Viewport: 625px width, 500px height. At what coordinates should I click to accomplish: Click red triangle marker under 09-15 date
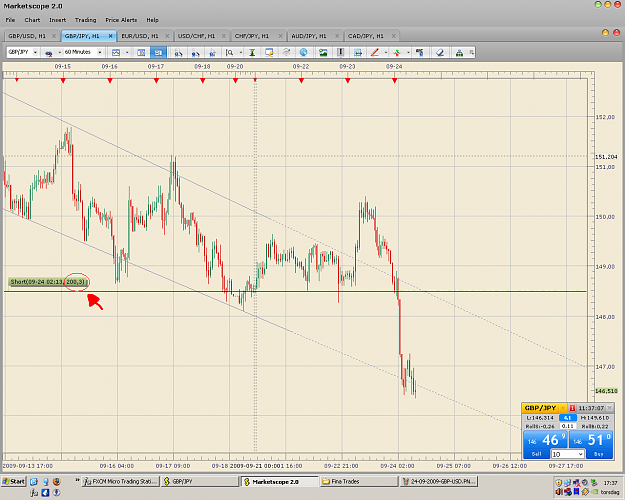63,81
